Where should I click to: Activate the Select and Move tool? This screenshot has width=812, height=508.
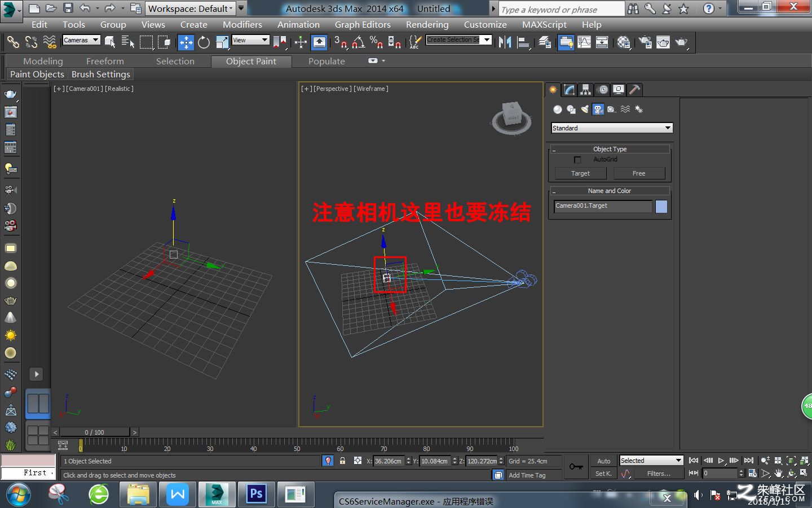click(186, 42)
